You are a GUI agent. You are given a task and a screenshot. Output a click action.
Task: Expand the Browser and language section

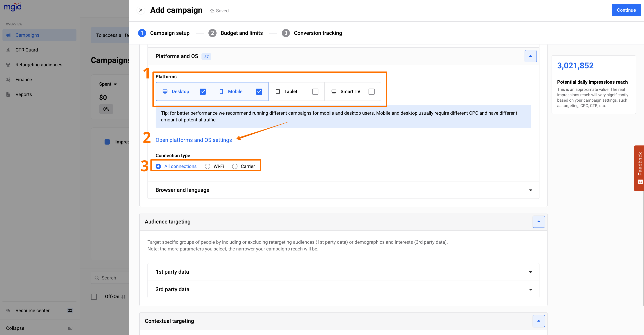(x=530, y=190)
